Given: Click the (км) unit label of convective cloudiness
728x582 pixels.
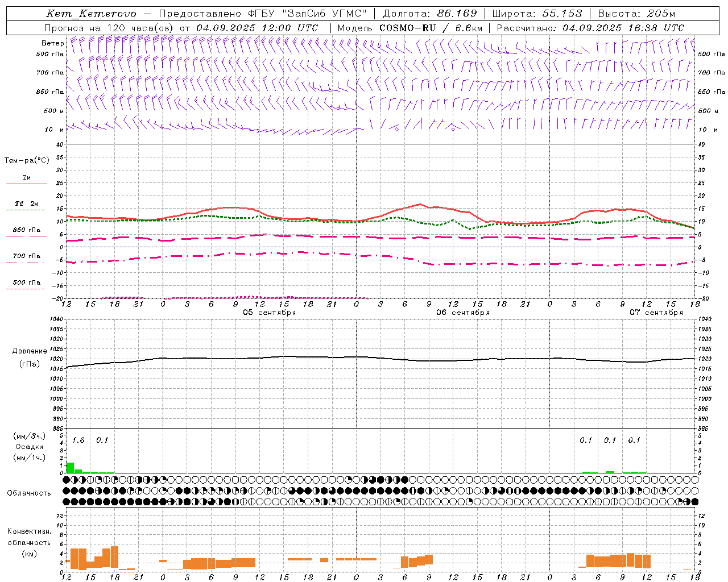Looking at the screenshot, I should (30, 554).
